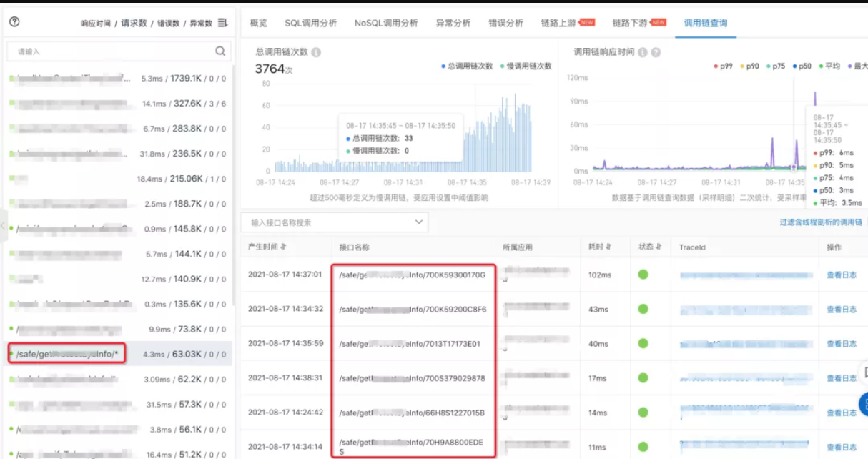
Task: Switch to the 概览 tab
Action: (258, 23)
